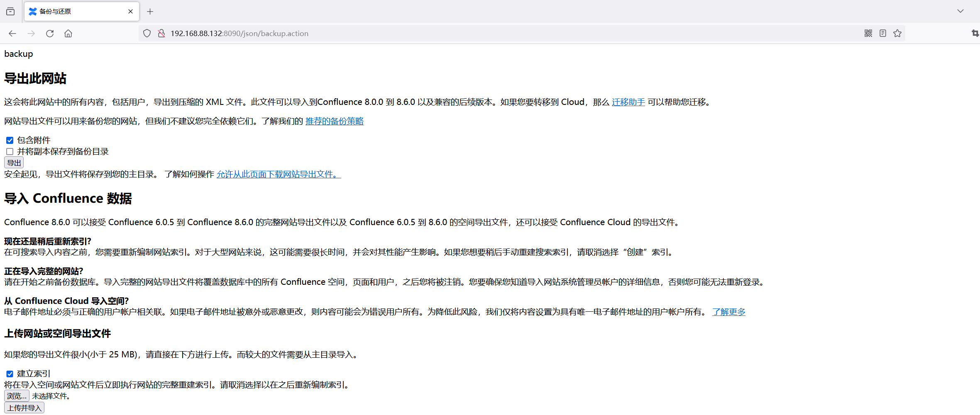Viewport: 980px width, 415px height.
Task: Click the browser back arrow
Action: coord(12,34)
